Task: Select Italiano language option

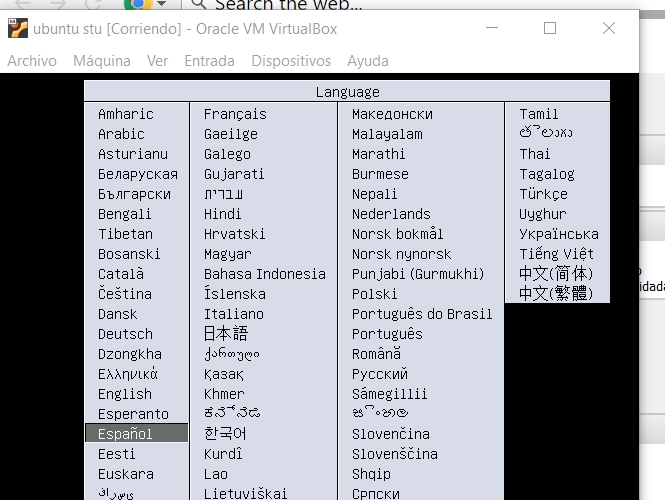Action: (234, 314)
